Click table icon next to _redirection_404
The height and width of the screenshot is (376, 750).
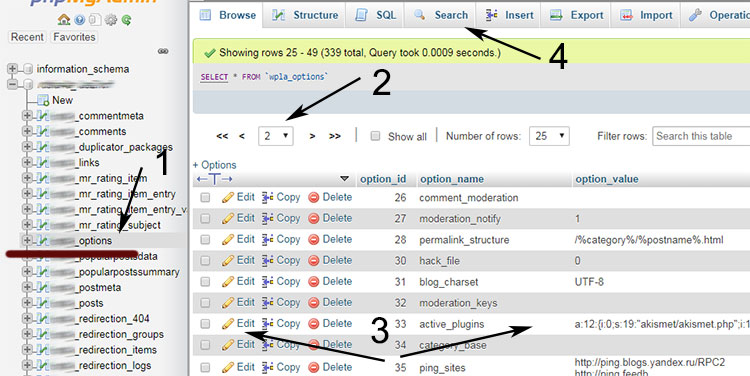pyautogui.click(x=43, y=319)
